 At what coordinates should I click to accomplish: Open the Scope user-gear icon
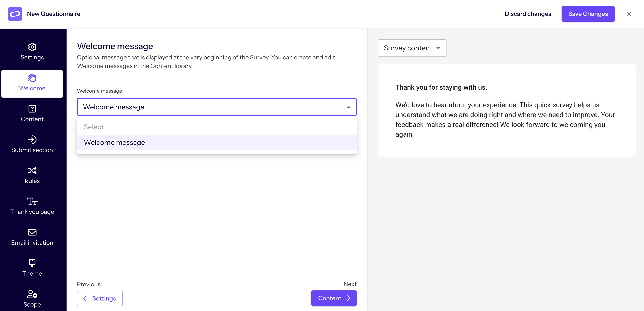[x=32, y=294]
